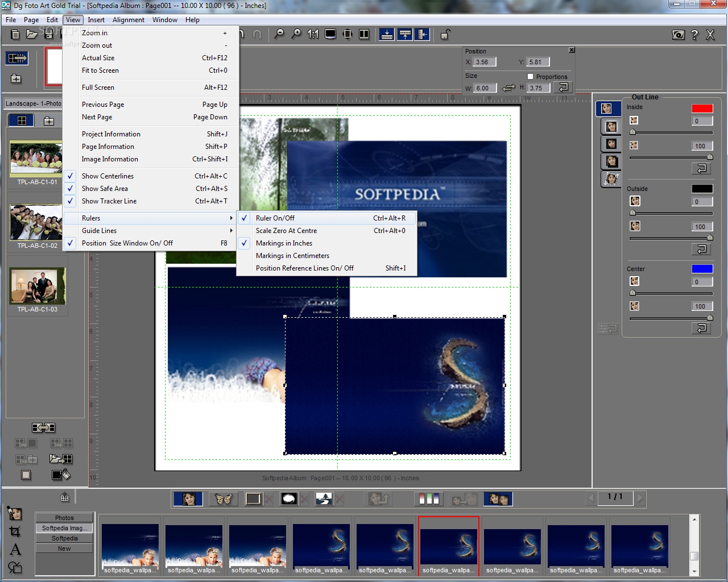Click the Inside width slider handle
This screenshot has height=582, width=728.
(x=632, y=132)
